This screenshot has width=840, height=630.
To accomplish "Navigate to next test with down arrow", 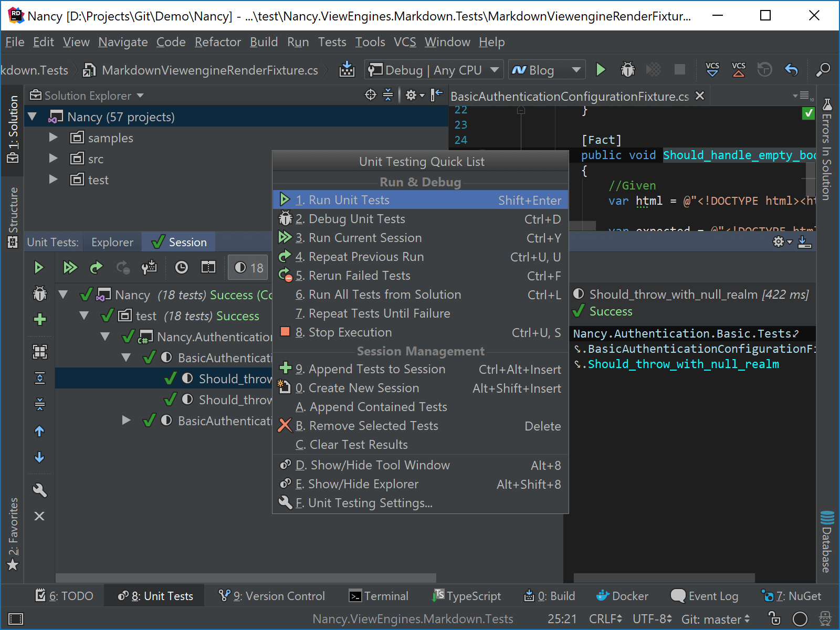I will [x=39, y=457].
